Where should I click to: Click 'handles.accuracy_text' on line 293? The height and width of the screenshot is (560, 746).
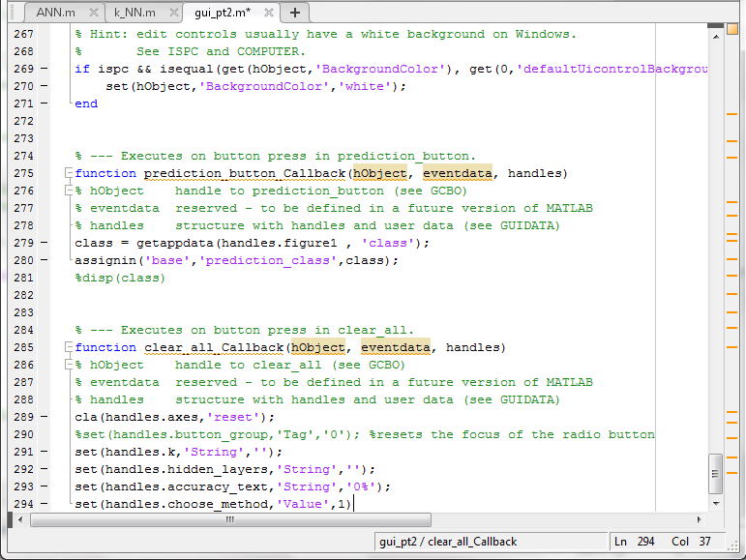(x=187, y=486)
